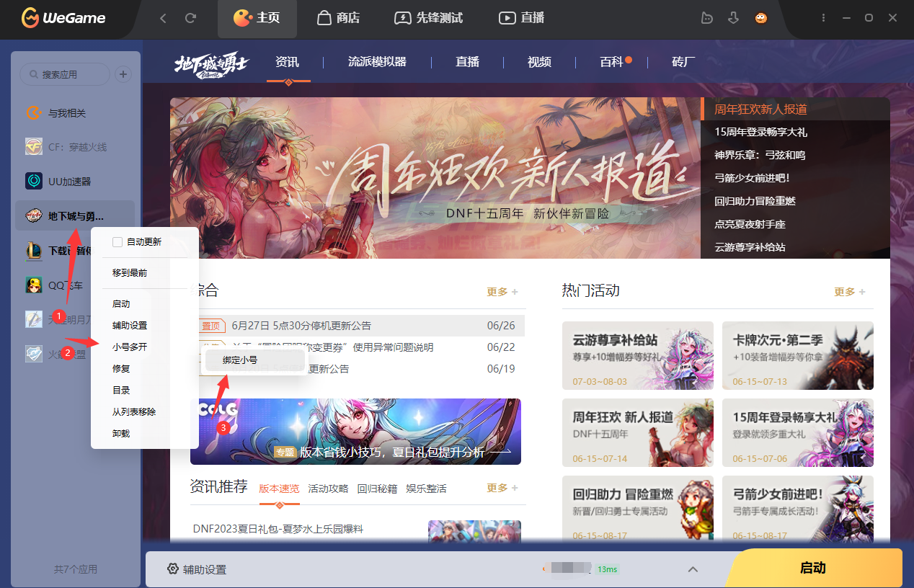Select 绑定小号 submenu item
The image size is (914, 588).
(254, 360)
